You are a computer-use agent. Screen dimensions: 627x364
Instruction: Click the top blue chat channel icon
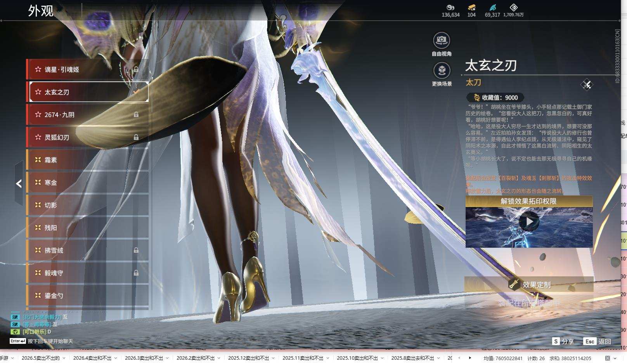tap(15, 317)
